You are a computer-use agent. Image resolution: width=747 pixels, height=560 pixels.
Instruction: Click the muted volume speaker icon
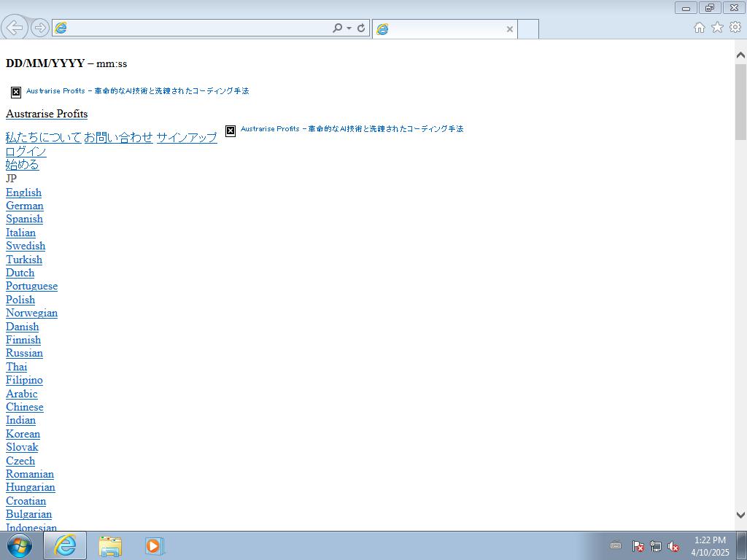point(673,546)
